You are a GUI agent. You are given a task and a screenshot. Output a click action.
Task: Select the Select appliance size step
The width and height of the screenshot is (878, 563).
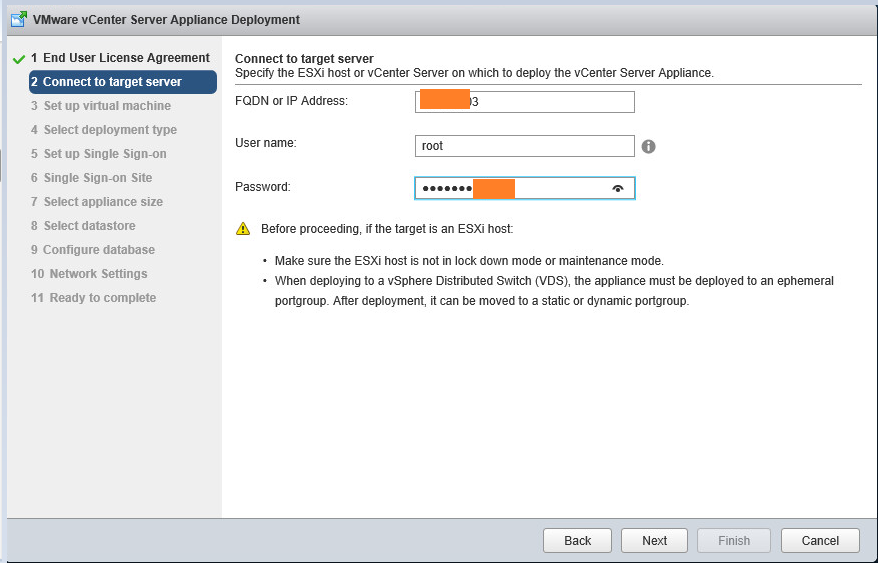click(97, 202)
